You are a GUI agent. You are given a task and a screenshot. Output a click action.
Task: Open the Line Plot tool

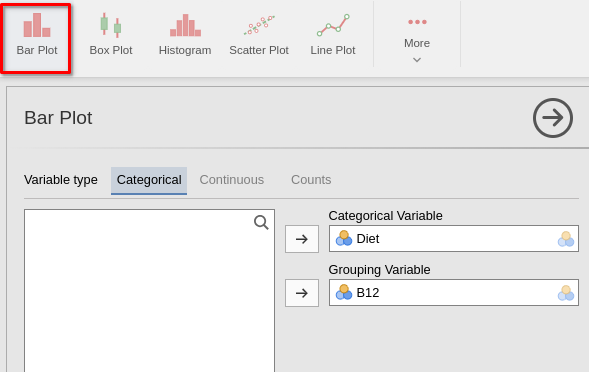point(333,35)
